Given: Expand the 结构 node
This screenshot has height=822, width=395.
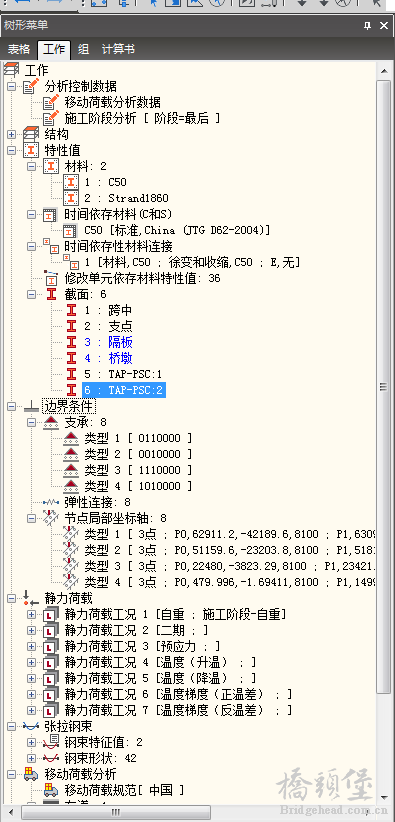Looking at the screenshot, I should tap(11, 134).
